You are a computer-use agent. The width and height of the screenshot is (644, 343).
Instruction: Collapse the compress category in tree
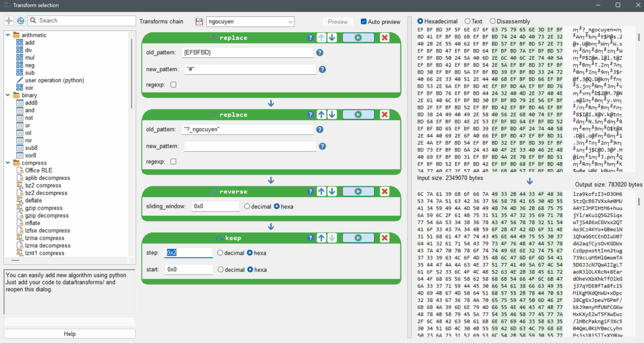(8, 163)
